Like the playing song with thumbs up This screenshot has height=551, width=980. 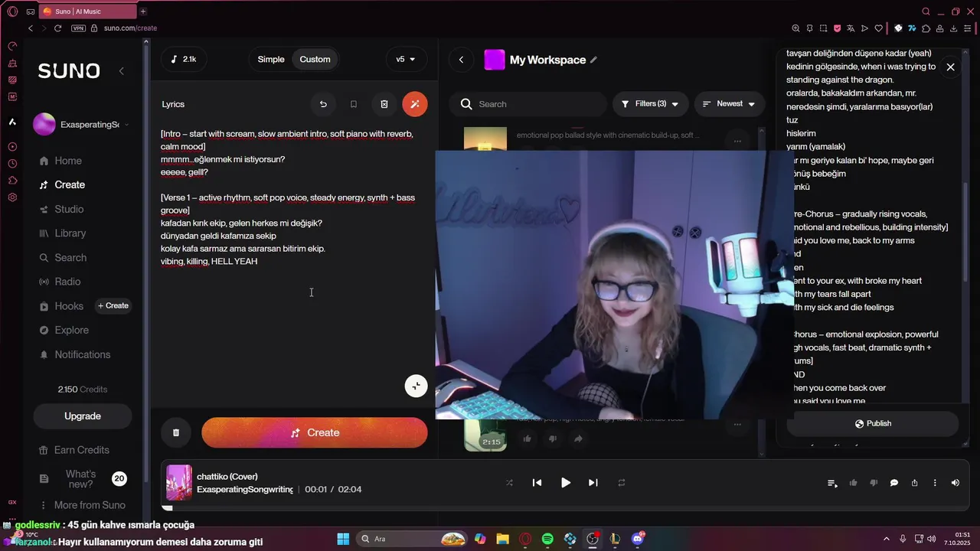pos(853,483)
